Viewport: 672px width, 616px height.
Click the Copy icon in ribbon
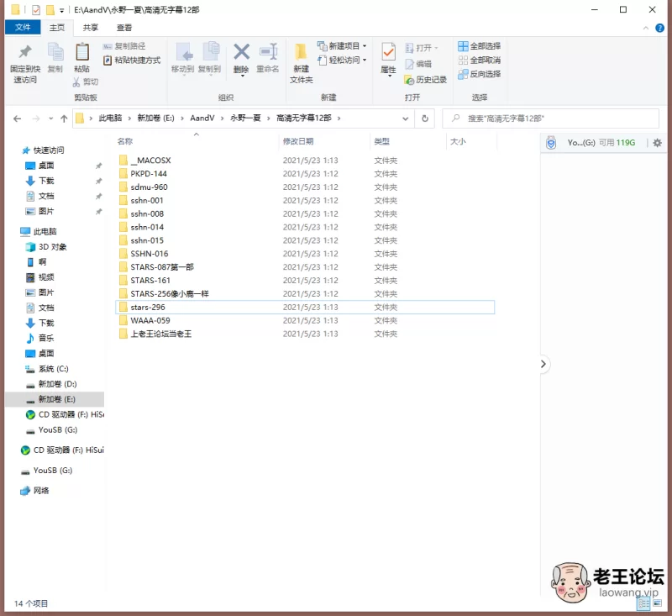pyautogui.click(x=55, y=52)
